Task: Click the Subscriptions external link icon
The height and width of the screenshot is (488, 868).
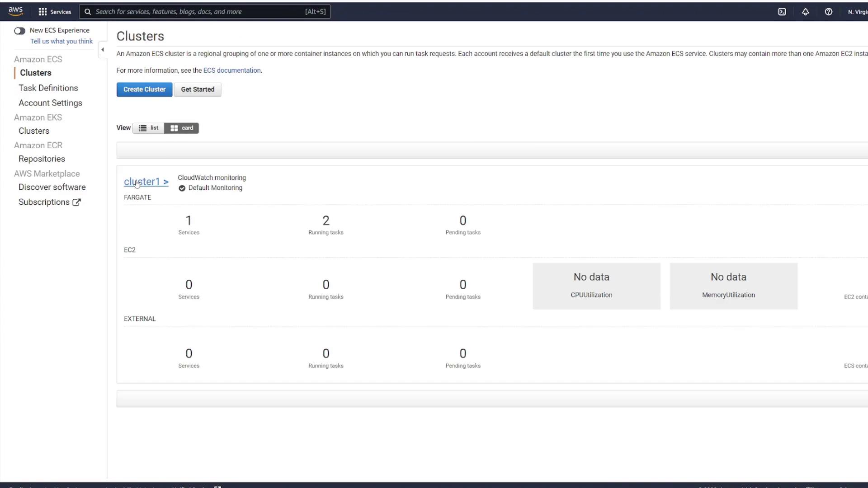Action: [x=77, y=202]
